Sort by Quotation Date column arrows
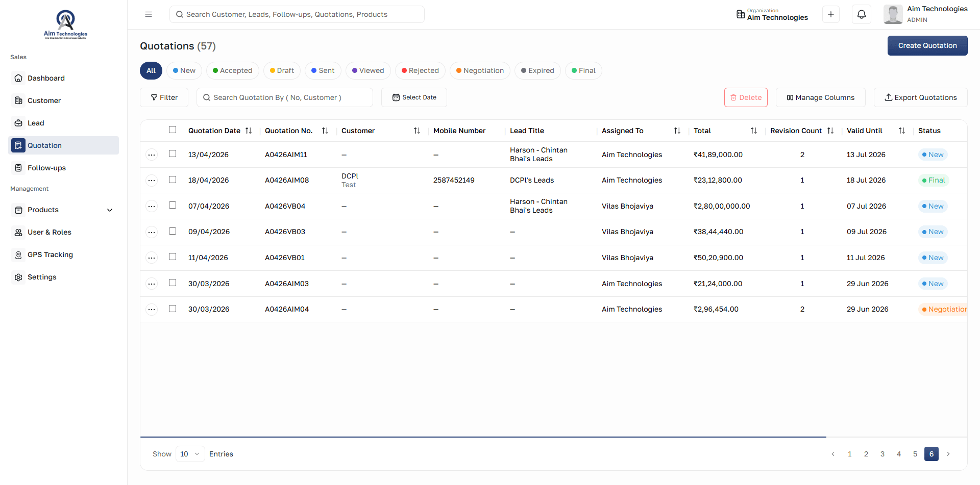Screen dimensions: 980x485 [x=249, y=131]
